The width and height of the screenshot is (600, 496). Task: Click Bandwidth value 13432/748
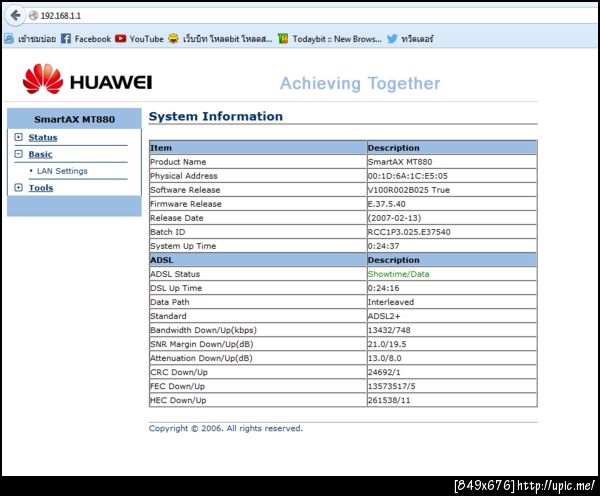point(389,330)
